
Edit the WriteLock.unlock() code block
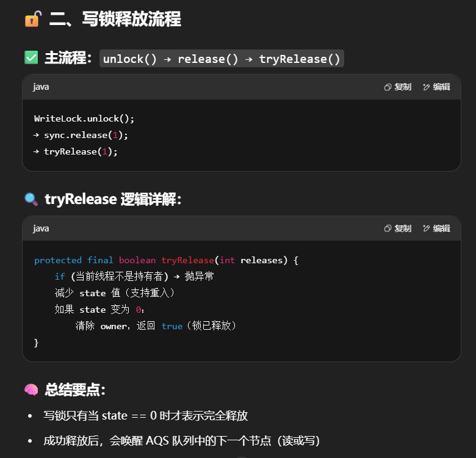click(436, 87)
